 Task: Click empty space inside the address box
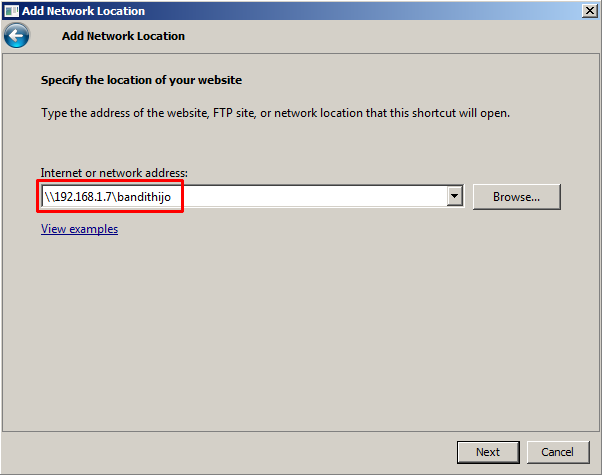pyautogui.click(x=320, y=197)
